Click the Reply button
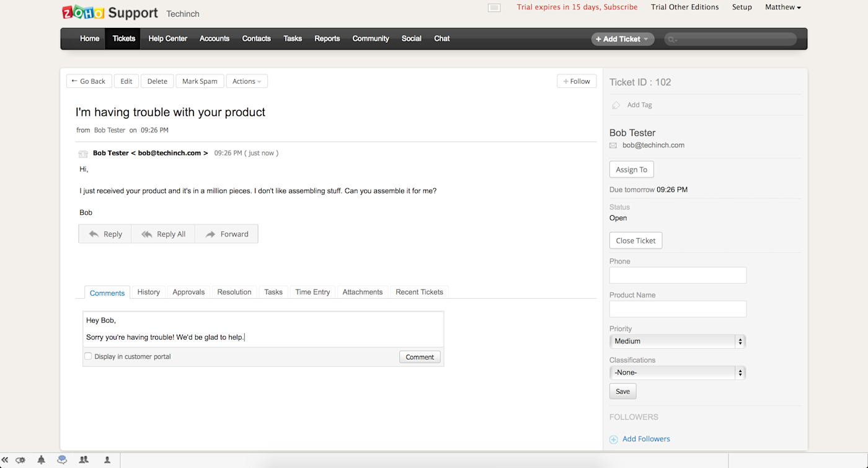Image resolution: width=868 pixels, height=468 pixels. (x=105, y=234)
